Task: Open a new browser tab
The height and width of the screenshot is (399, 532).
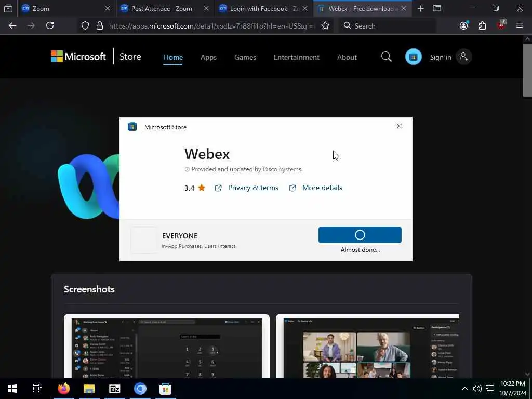Action: point(420,8)
